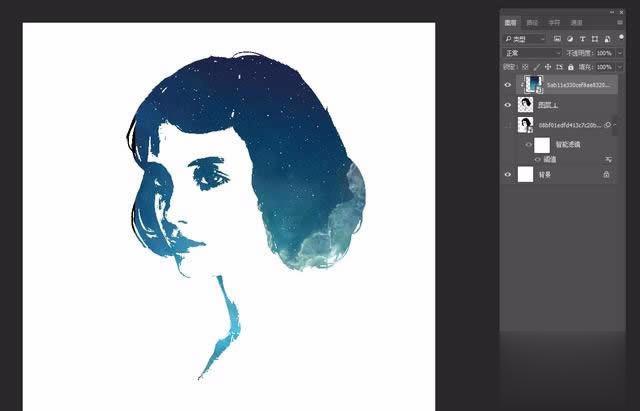Switch to the second panel tab 路径
The height and width of the screenshot is (411, 640).
pyautogui.click(x=532, y=23)
